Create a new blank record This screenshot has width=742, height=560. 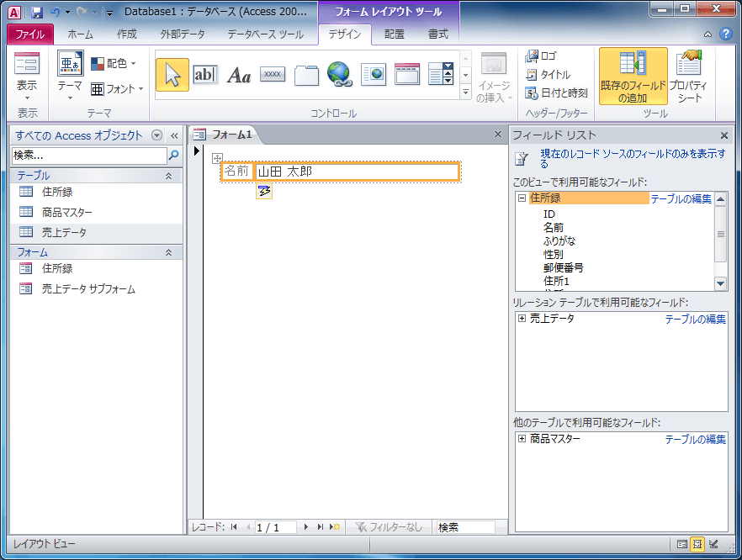[335, 527]
